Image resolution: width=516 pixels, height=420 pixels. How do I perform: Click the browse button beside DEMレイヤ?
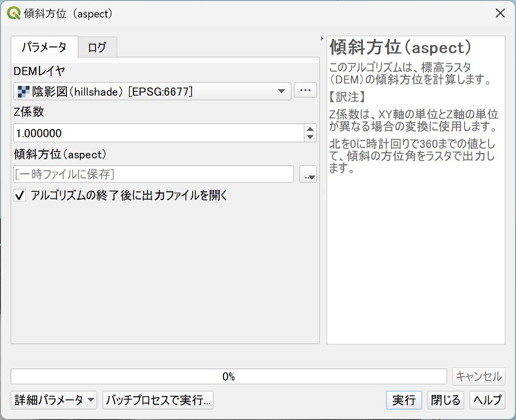pos(305,90)
